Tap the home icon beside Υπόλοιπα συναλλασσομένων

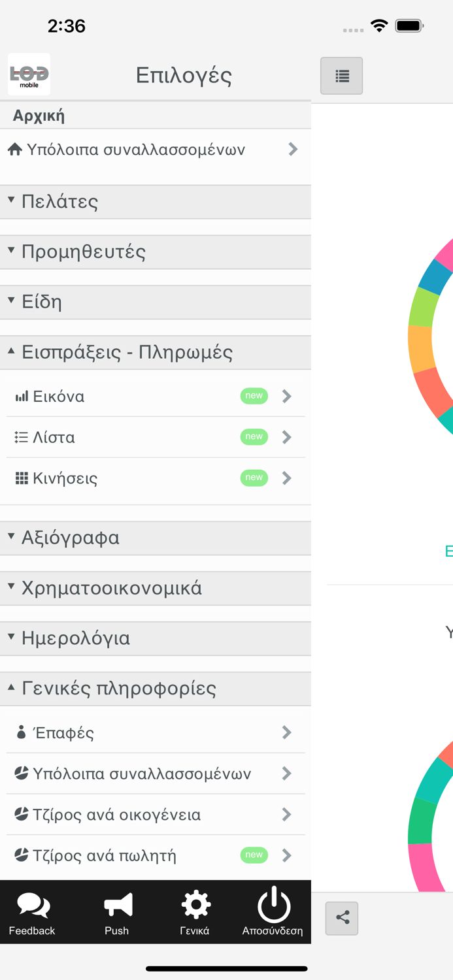tap(14, 149)
